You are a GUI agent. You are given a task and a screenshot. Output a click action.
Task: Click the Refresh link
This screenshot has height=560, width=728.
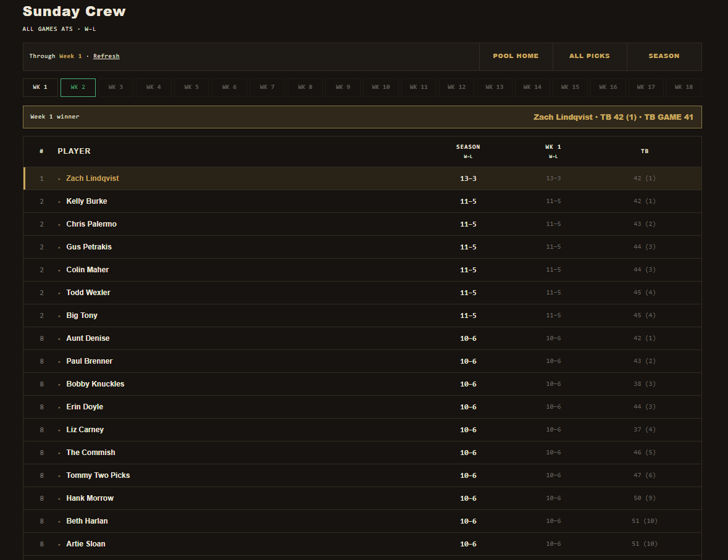click(106, 56)
